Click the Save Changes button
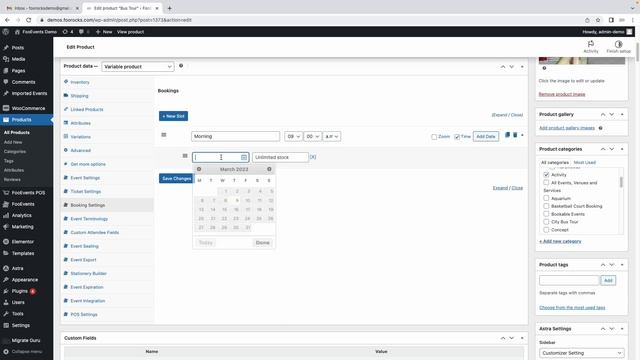The height and width of the screenshot is (360, 640). [176, 178]
